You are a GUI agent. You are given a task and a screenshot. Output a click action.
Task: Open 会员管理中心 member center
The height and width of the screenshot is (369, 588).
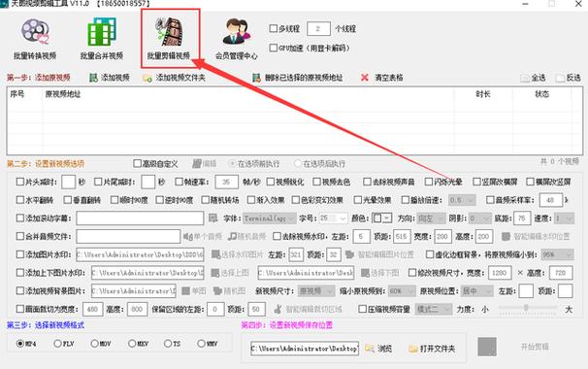coord(236,39)
